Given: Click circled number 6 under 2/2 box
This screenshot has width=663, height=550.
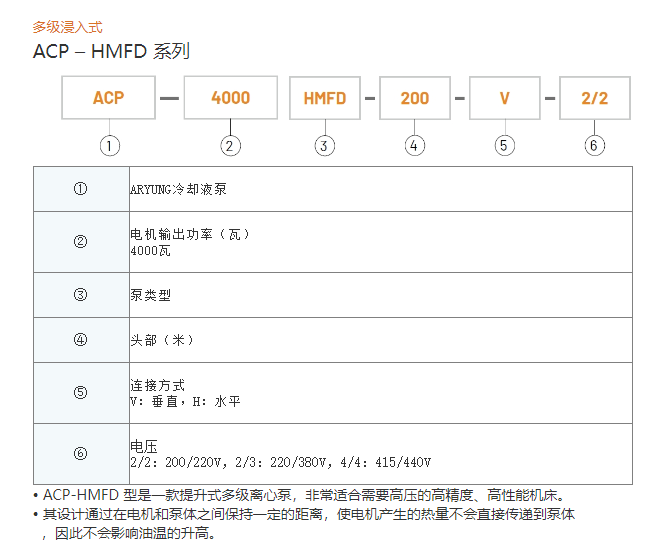Looking at the screenshot, I should (x=595, y=145).
